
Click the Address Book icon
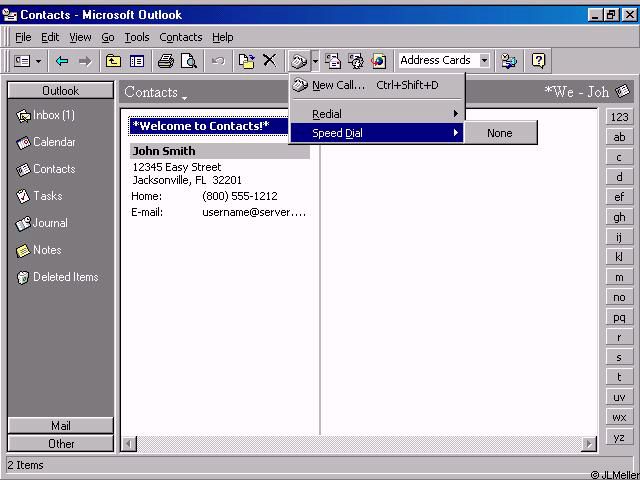(509, 61)
